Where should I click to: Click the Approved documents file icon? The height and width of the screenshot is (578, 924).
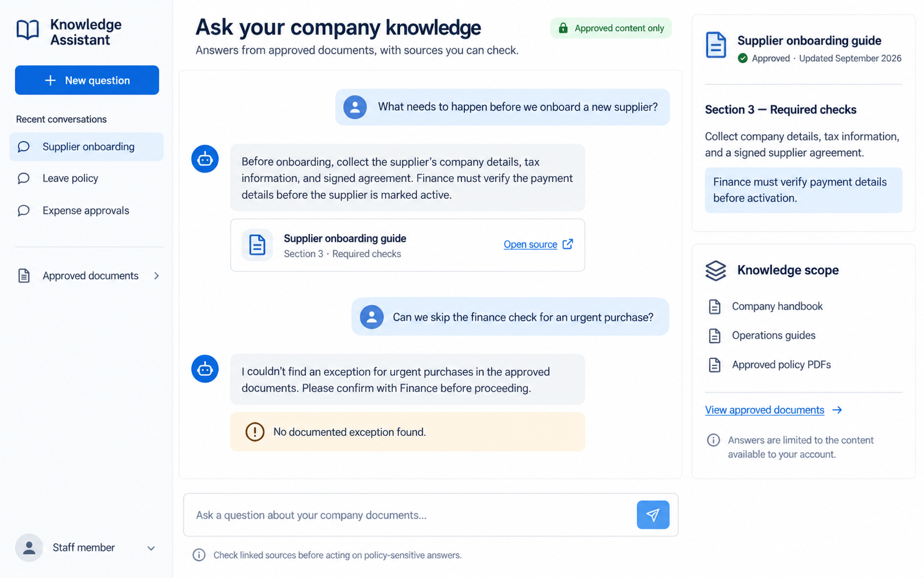[x=24, y=276]
